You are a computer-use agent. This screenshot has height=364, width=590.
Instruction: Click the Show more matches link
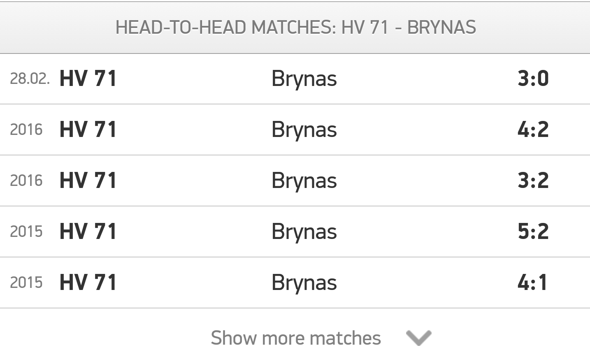click(x=295, y=338)
